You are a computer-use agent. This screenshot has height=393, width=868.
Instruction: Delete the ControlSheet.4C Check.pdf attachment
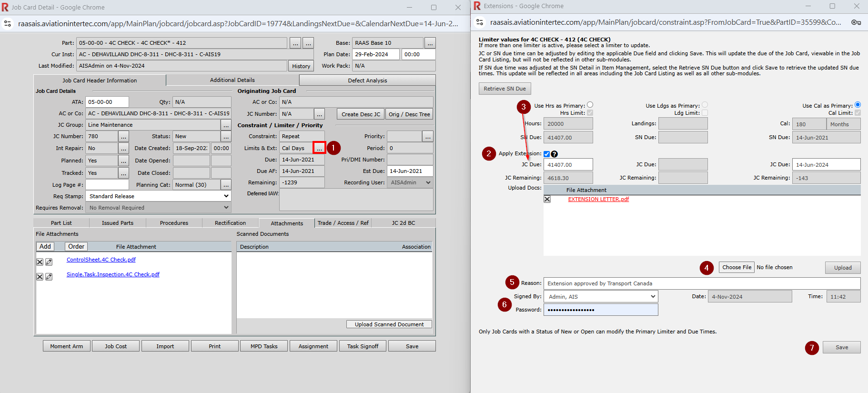click(40, 262)
